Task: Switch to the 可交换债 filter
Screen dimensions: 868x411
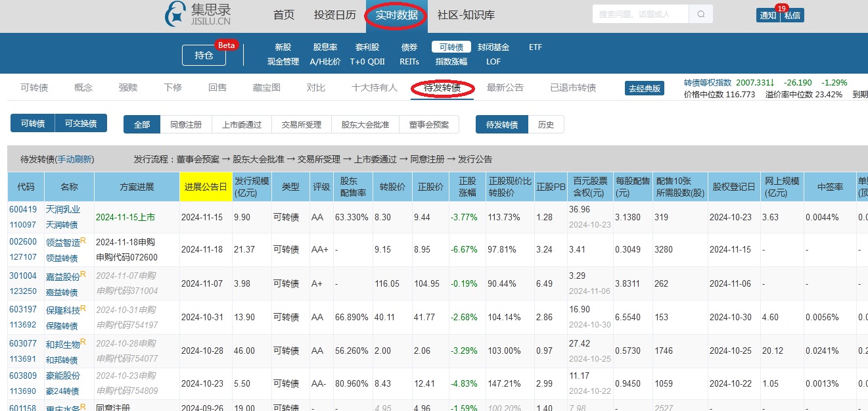Action: 81,124
